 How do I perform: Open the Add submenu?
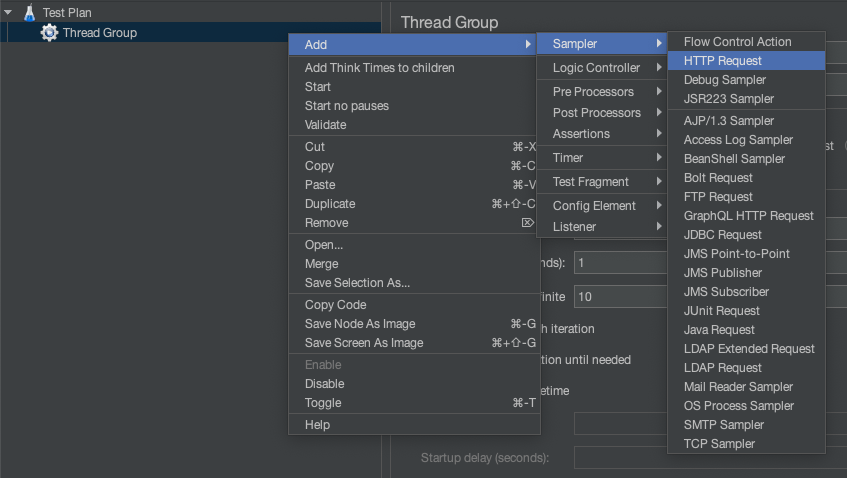coord(414,44)
